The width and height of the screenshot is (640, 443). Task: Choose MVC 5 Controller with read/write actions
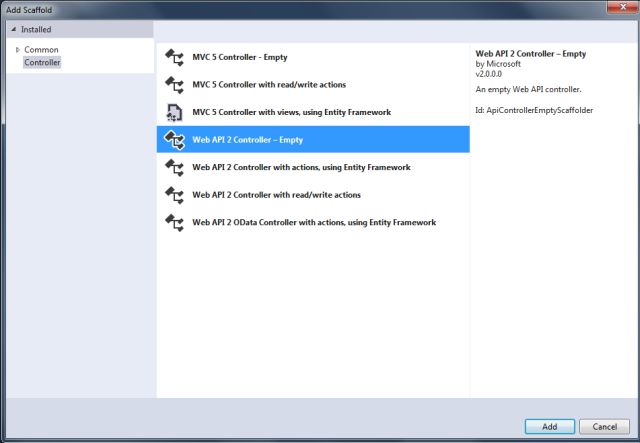pos(313,85)
